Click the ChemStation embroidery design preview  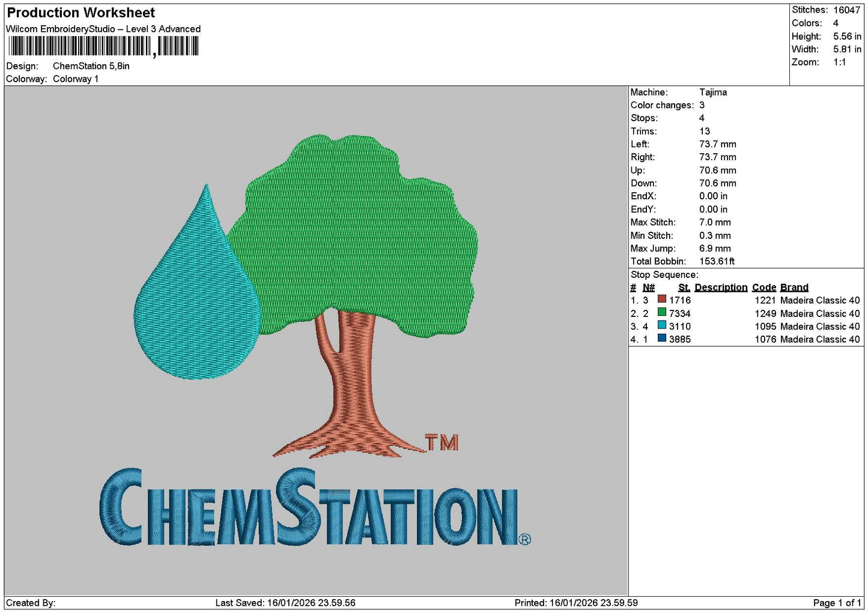(x=315, y=340)
